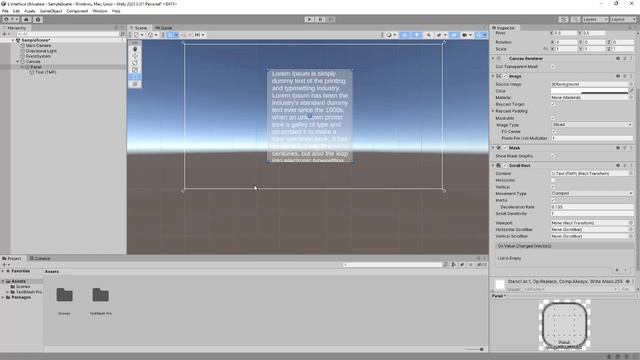Image resolution: width=640 pixels, height=360 pixels.
Task: Open the settings gear in top toolbar
Action: (38, 19)
